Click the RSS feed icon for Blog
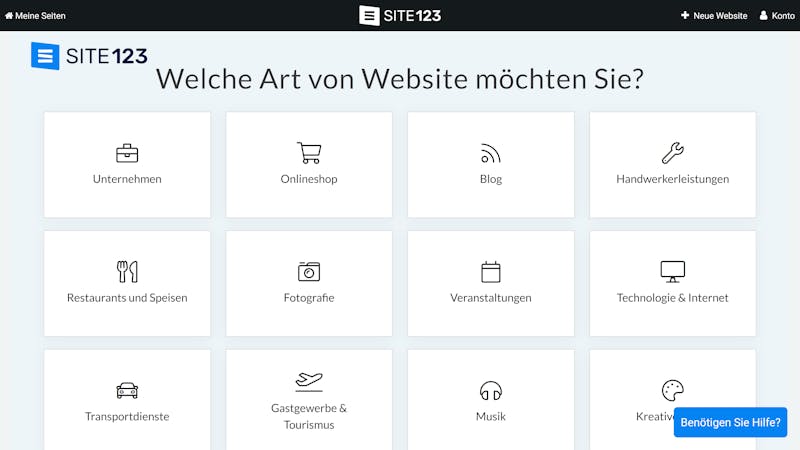800x450 pixels. click(490, 153)
